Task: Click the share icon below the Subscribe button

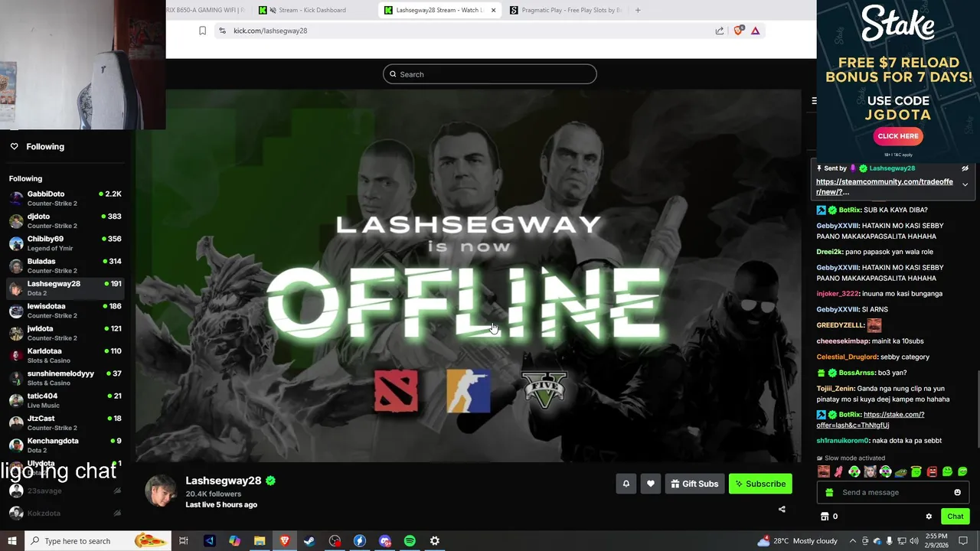Action: click(x=782, y=509)
